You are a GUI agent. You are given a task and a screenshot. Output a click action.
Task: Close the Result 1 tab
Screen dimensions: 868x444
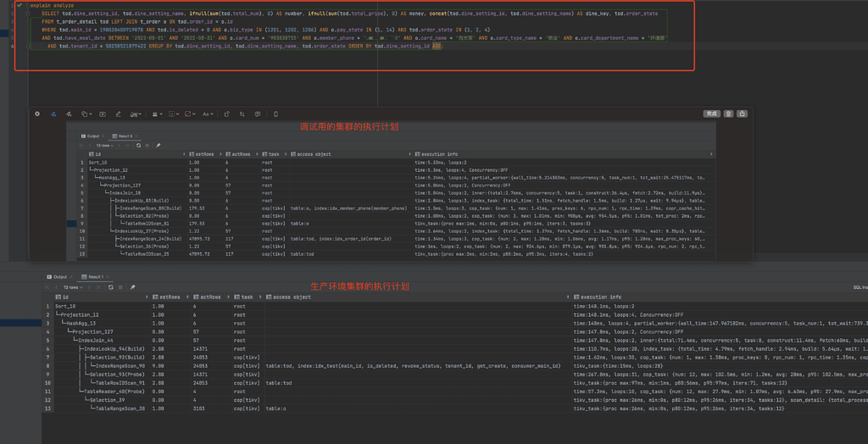tap(106, 276)
